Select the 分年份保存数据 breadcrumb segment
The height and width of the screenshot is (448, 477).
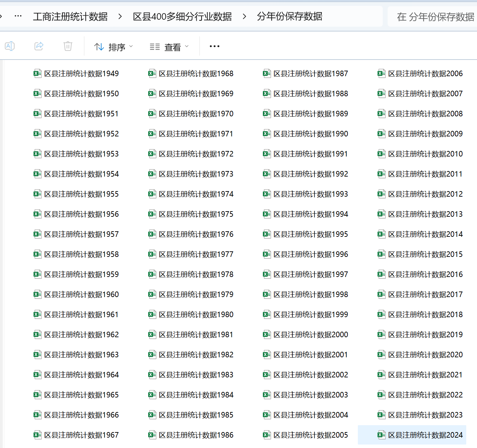(x=290, y=16)
